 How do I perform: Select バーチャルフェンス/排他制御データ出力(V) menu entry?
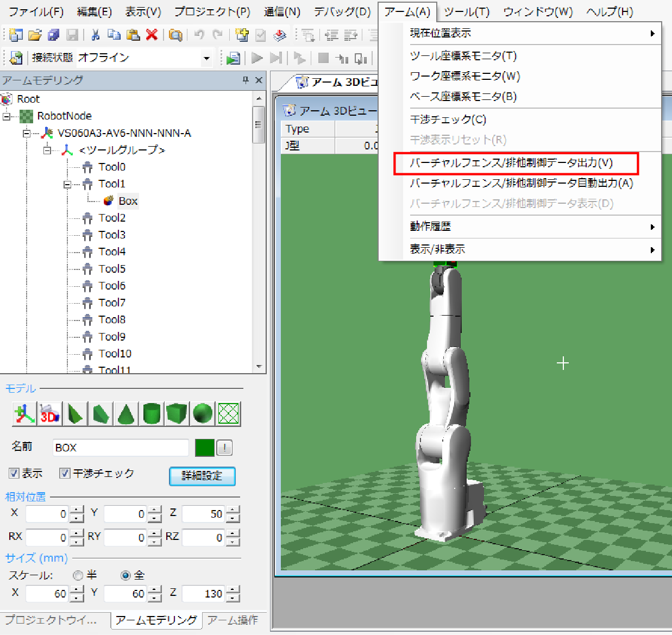511,163
